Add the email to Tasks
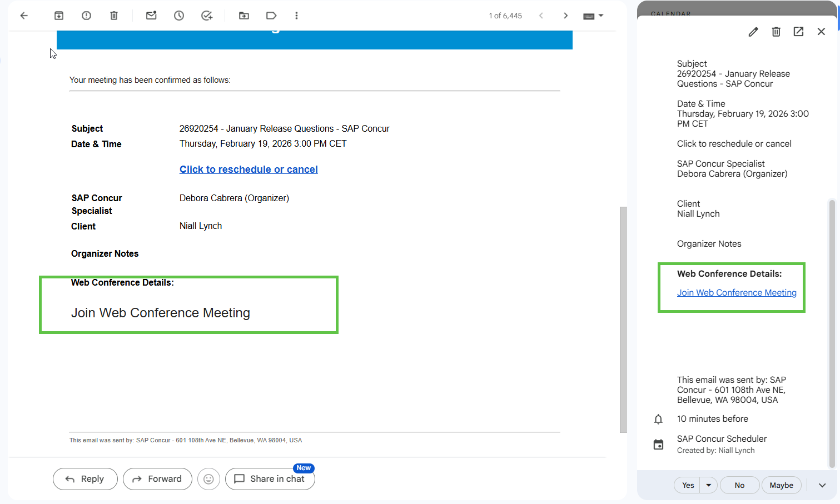Image resolution: width=840 pixels, height=504 pixels. coord(207,16)
